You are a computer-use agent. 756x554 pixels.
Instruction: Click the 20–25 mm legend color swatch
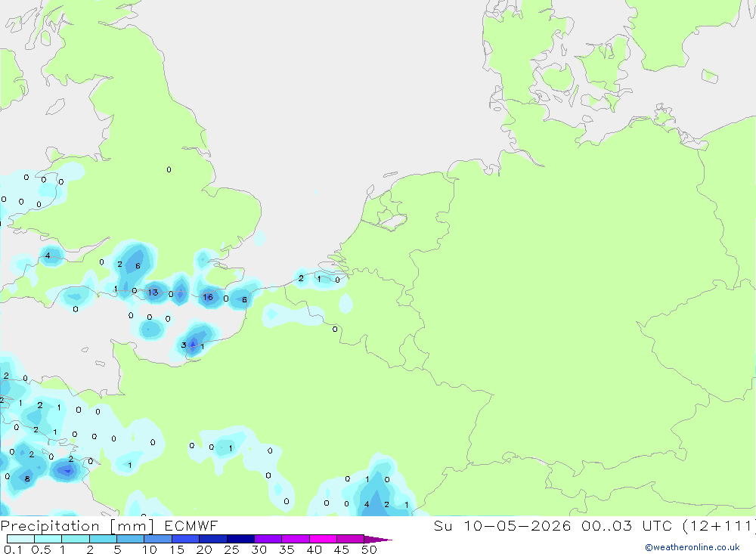(213, 539)
